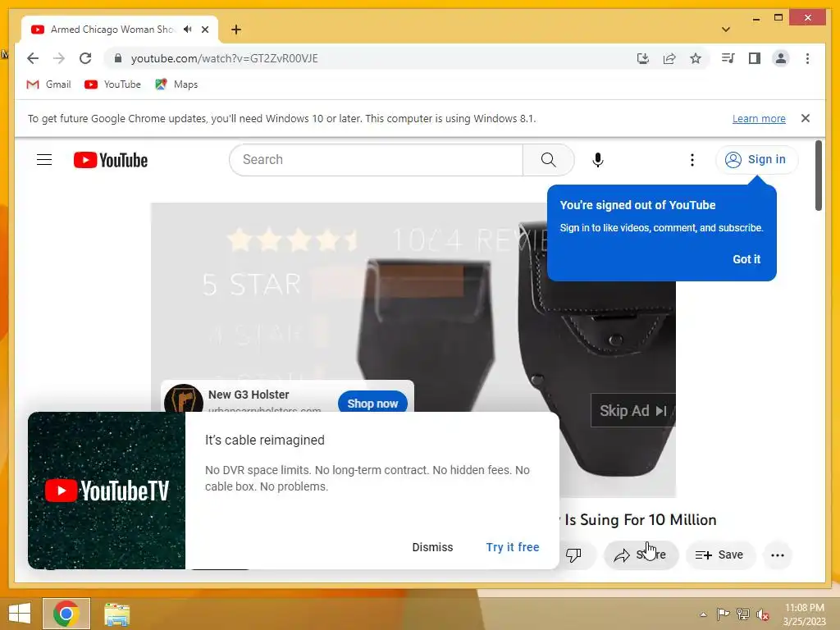Share the video
840x630 pixels.
[641, 555]
